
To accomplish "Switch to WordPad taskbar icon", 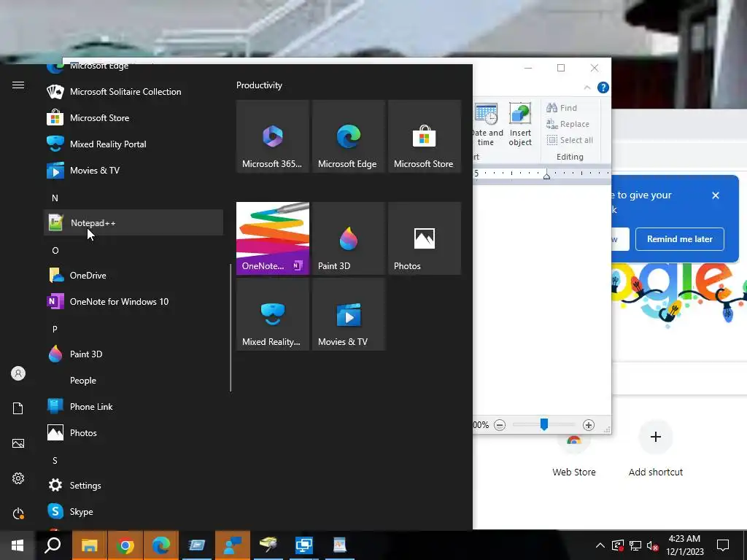I will [340, 545].
